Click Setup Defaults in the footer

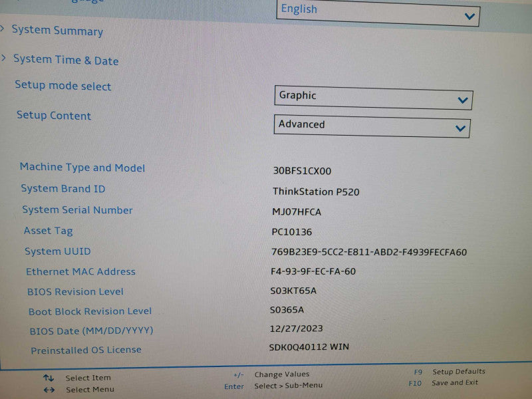point(459,372)
